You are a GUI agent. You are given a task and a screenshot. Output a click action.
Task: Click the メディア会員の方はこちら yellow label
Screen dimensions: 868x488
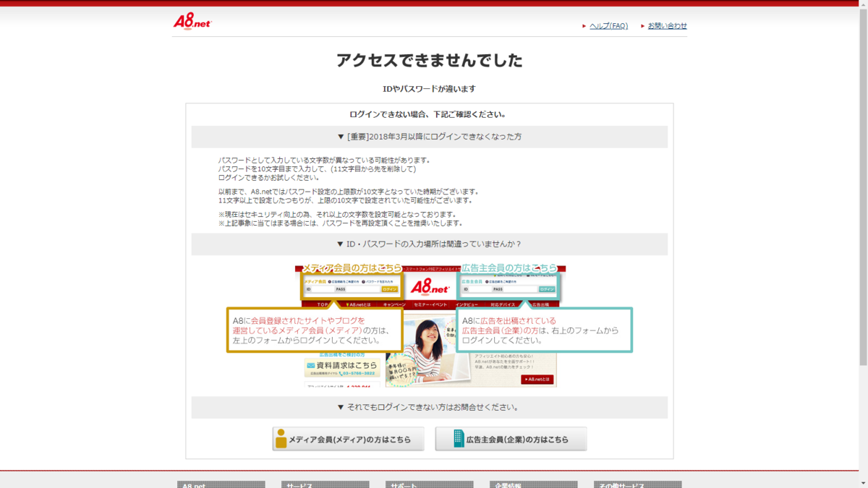tap(352, 268)
